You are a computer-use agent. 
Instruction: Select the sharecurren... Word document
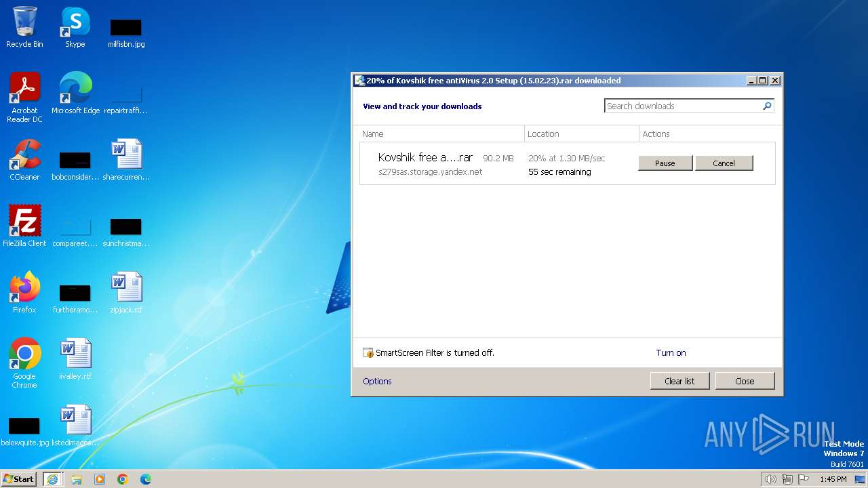click(126, 159)
